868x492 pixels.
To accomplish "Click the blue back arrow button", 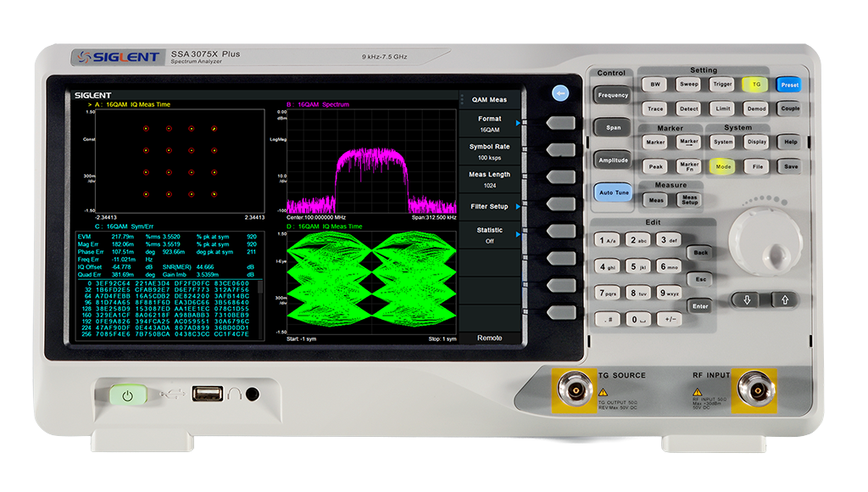I will (560, 93).
